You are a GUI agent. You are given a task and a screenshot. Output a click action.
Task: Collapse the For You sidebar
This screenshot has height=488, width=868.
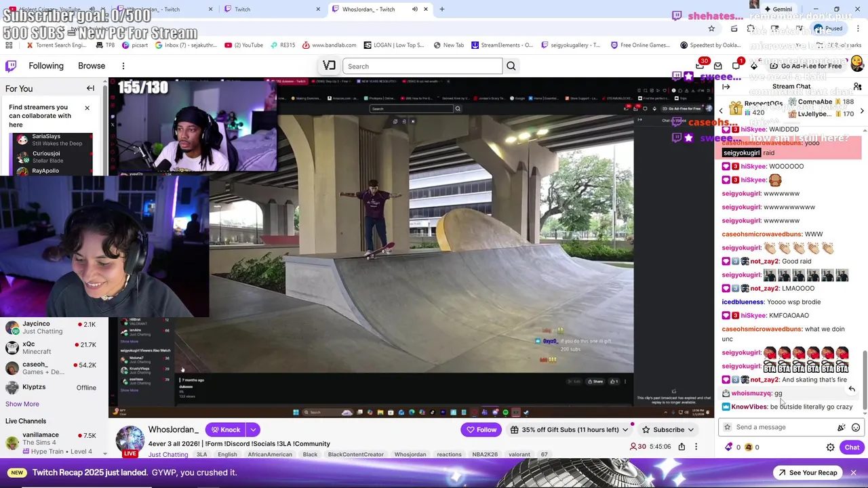click(x=90, y=88)
